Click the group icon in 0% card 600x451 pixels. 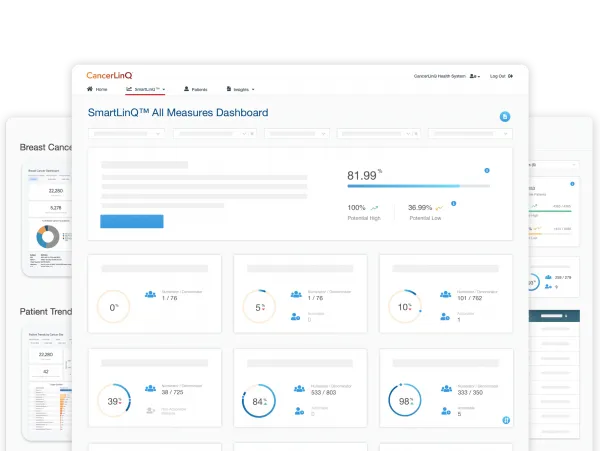click(x=150, y=294)
